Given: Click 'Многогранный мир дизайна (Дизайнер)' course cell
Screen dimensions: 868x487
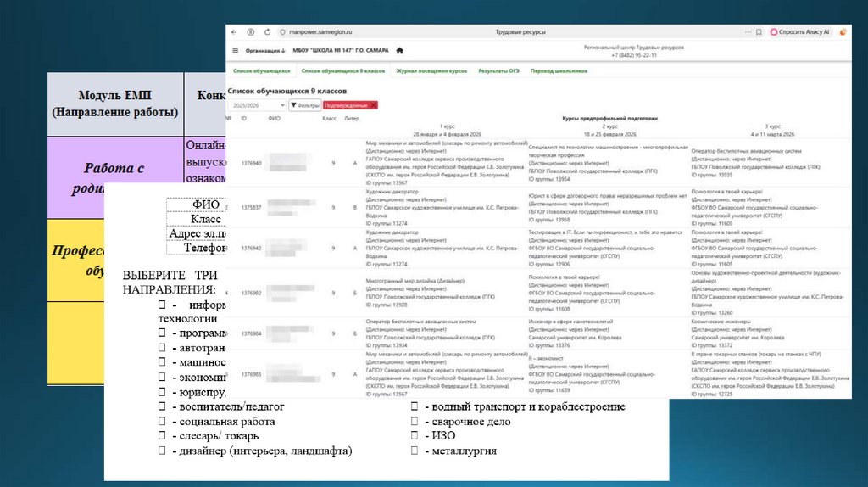Looking at the screenshot, I should tap(415, 281).
